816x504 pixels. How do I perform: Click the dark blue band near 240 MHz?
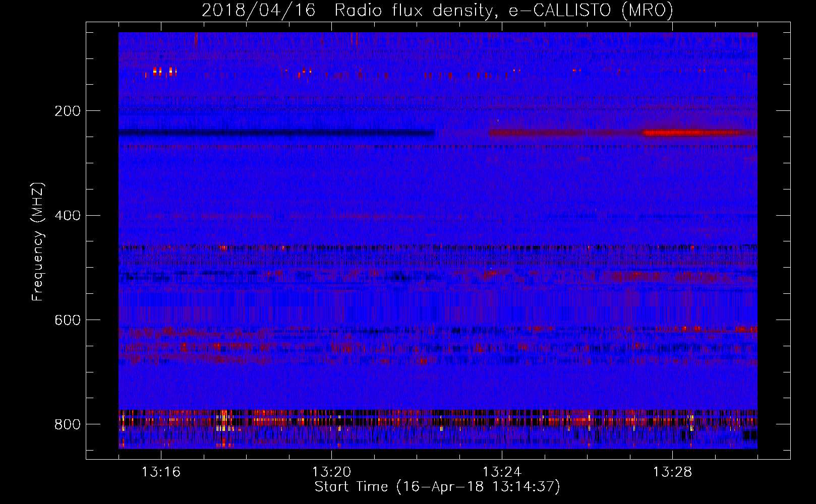click(x=277, y=133)
